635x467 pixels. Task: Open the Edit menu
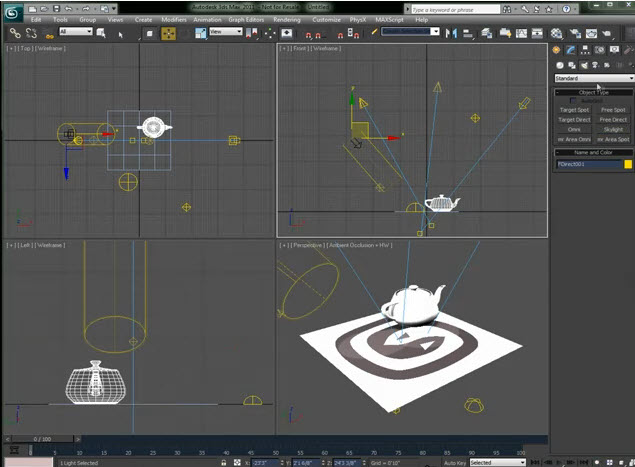tap(36, 19)
